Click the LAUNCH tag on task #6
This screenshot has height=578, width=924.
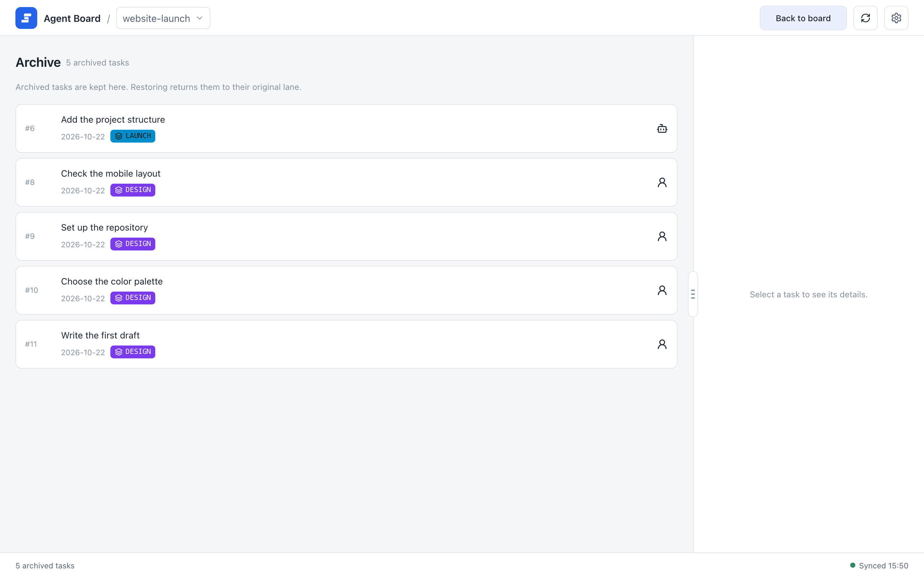pyautogui.click(x=133, y=136)
